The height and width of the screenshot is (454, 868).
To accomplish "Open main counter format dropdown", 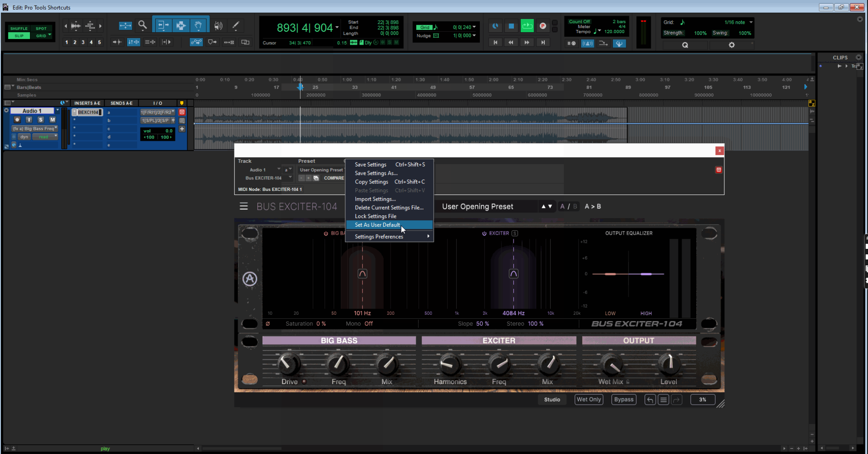I will [x=337, y=27].
